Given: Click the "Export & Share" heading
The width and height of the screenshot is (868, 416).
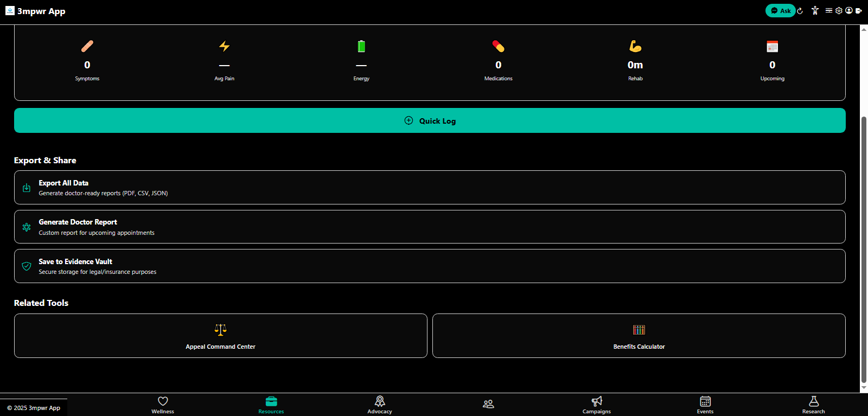Looking at the screenshot, I should point(45,161).
